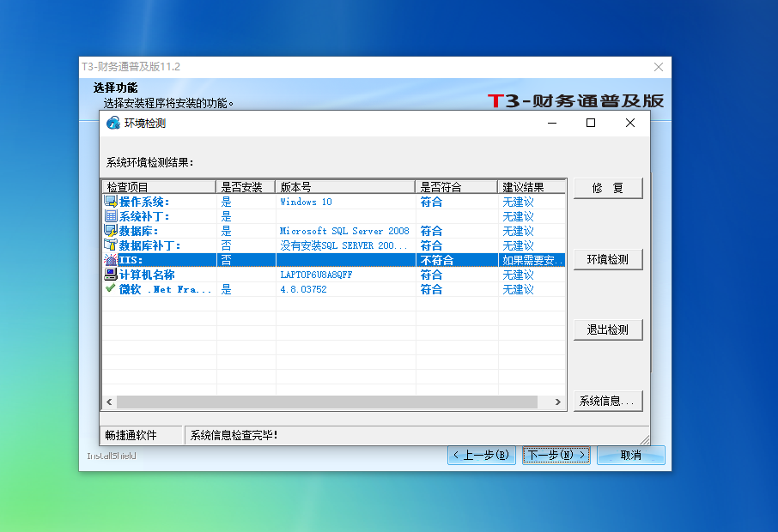
Task: Open 系统信息... dialog
Action: pyautogui.click(x=608, y=401)
